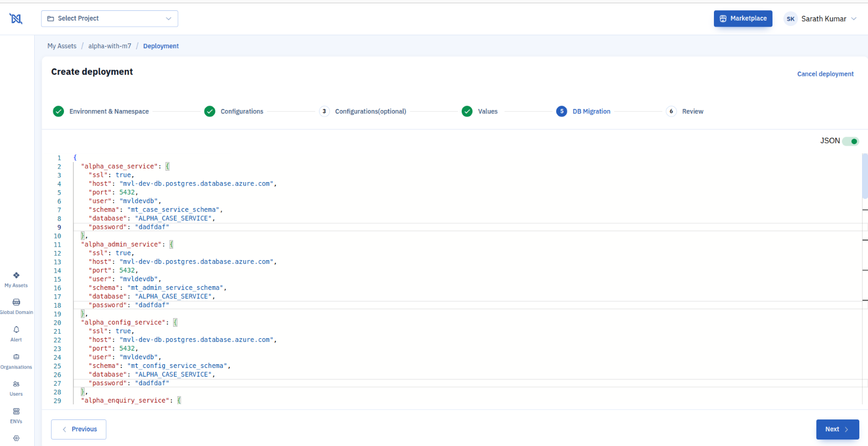Expand the Sarath Kumar user menu chevron
868x446 pixels.
(x=854, y=19)
